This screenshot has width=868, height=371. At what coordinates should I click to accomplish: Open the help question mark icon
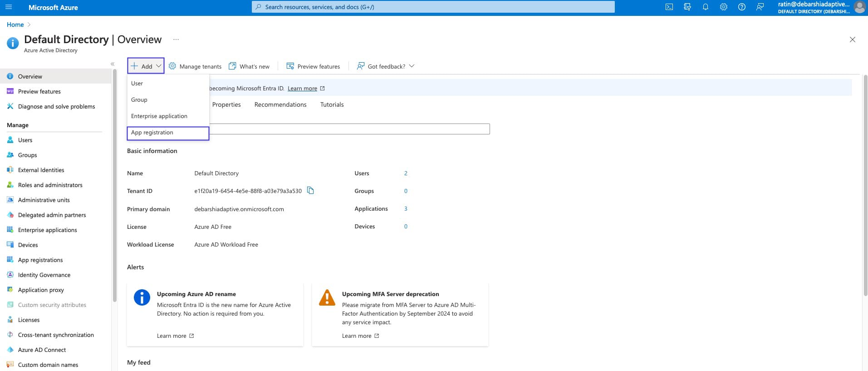[x=742, y=7]
